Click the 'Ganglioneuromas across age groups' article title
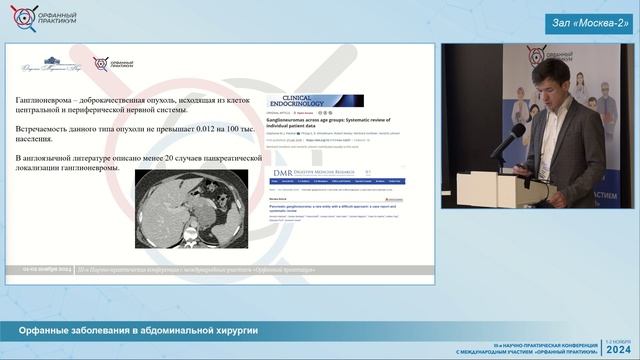640x360 pixels. 328,123
